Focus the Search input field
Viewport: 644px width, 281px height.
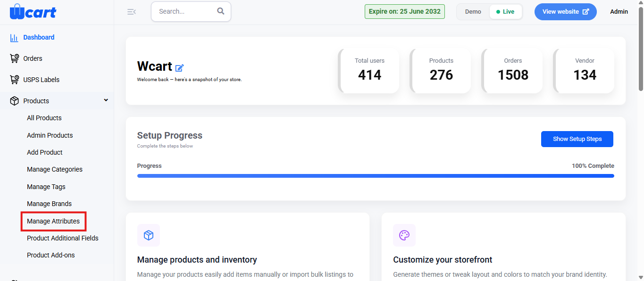point(186,11)
